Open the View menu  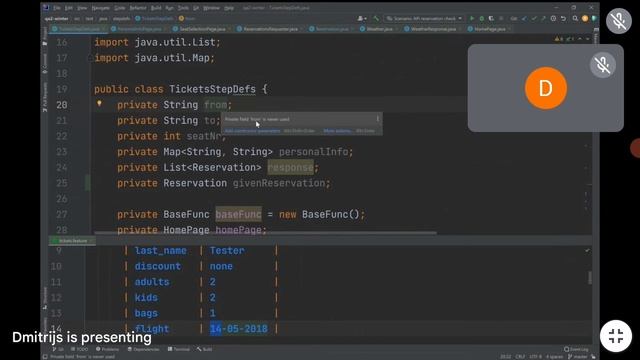pyautogui.click(x=82, y=8)
